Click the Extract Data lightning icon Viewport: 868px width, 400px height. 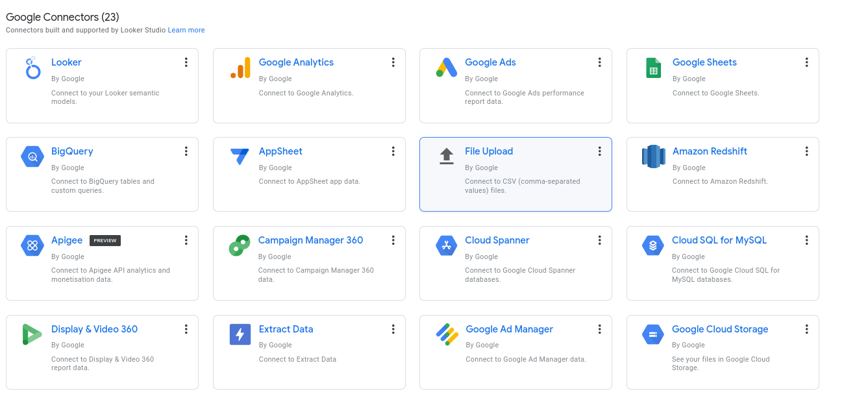[240, 334]
